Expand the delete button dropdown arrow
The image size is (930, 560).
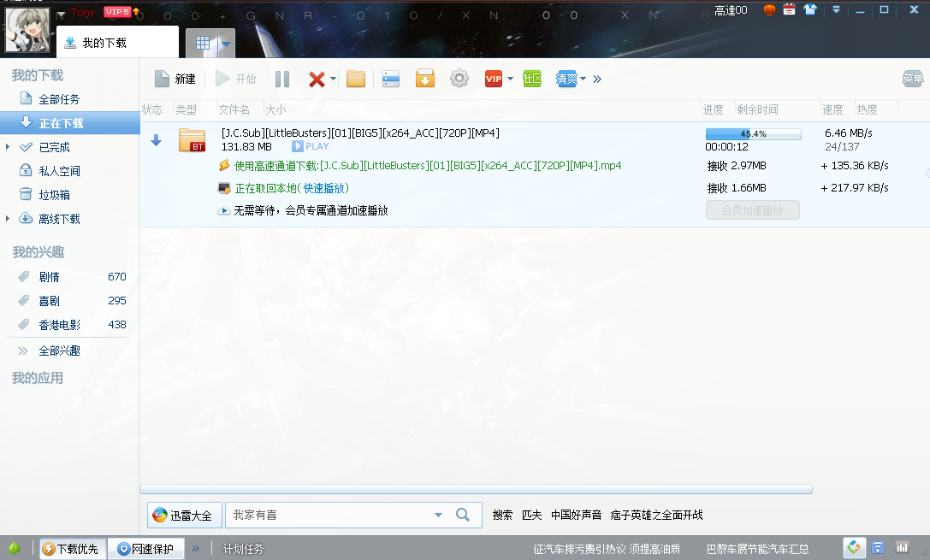(334, 80)
